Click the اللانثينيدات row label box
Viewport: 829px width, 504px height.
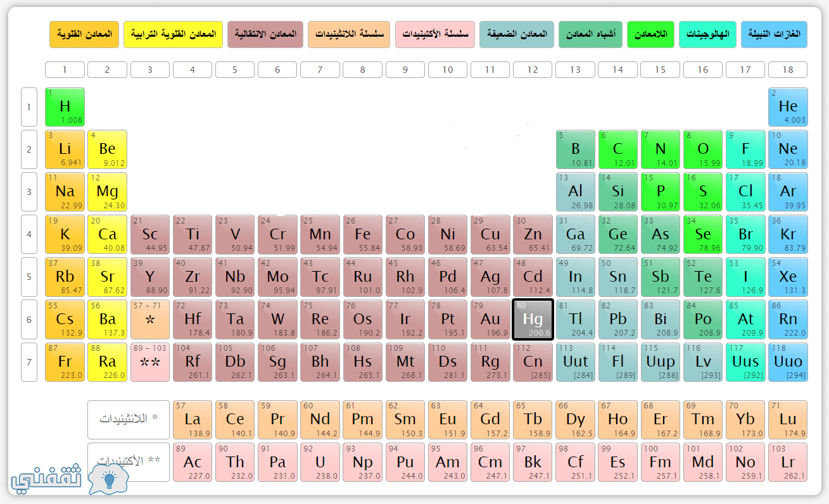tap(129, 419)
